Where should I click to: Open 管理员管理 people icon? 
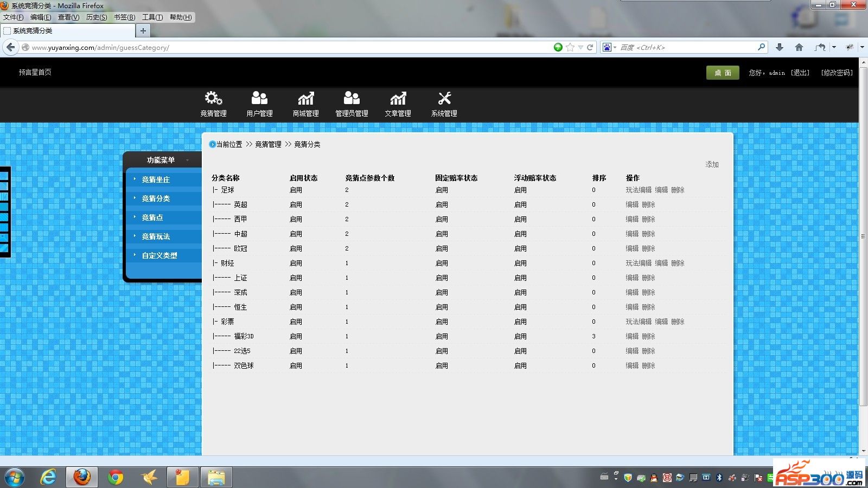(352, 98)
